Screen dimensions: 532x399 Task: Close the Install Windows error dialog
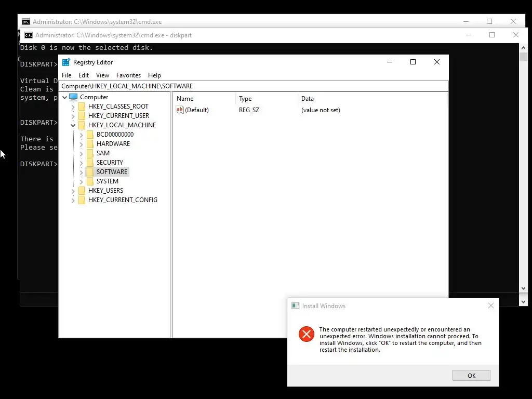490,305
